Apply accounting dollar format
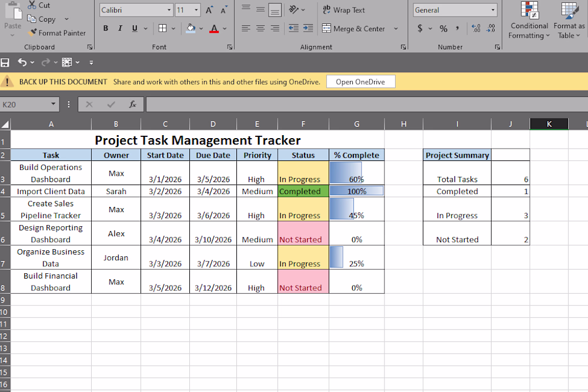588x392 pixels. pyautogui.click(x=420, y=28)
